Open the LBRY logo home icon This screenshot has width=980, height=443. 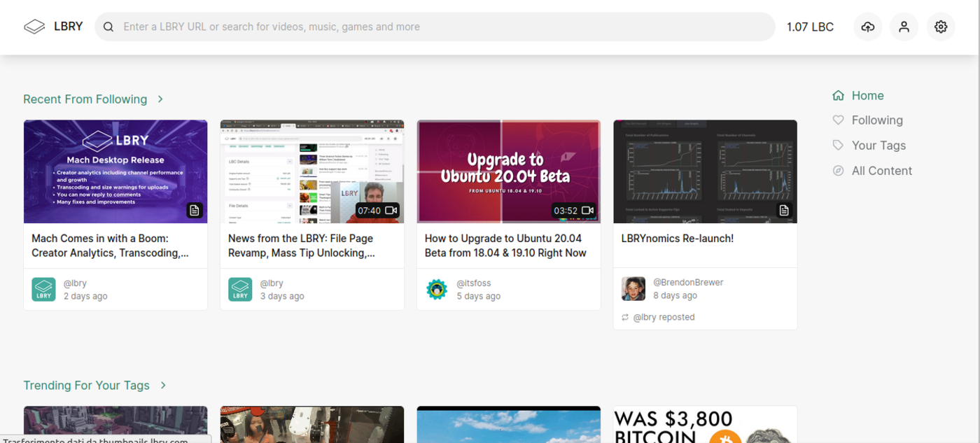point(34,26)
